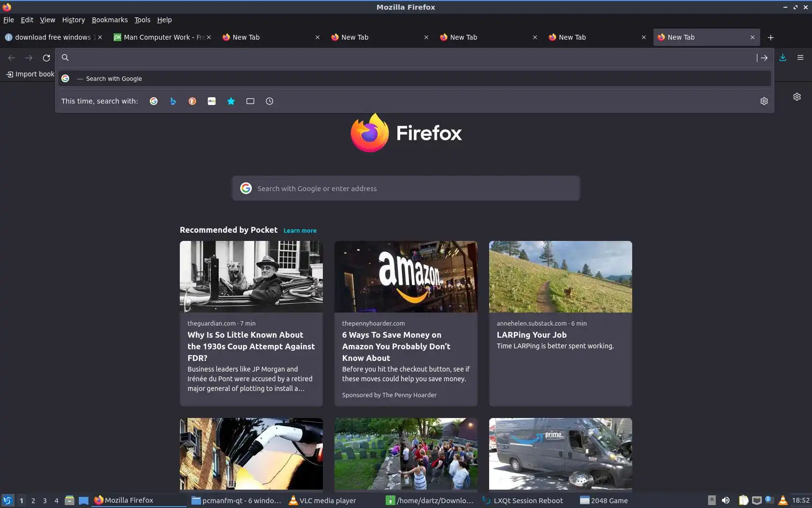Open the clipboard manager tray icon
The width and height of the screenshot is (812, 508).
click(743, 500)
